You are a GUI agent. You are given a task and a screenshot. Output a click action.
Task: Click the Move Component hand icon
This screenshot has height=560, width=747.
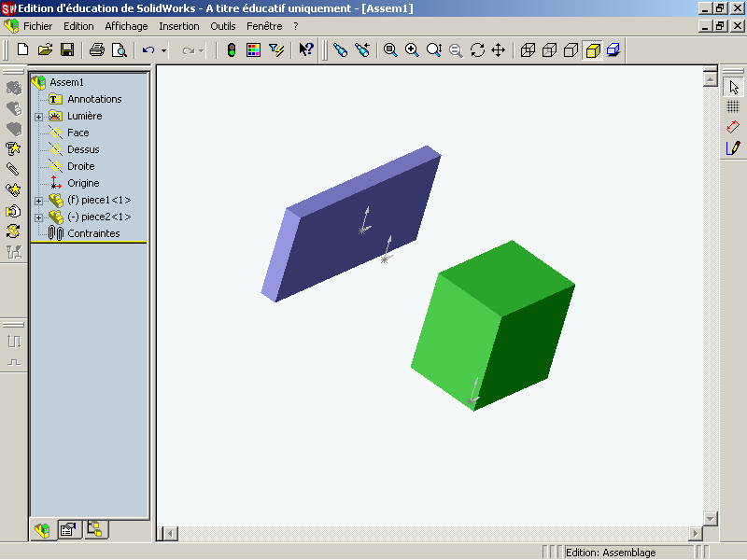coord(13,211)
